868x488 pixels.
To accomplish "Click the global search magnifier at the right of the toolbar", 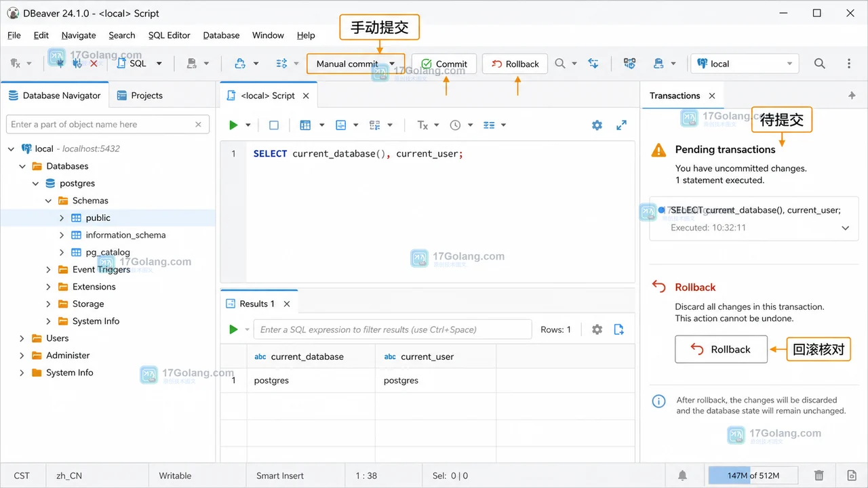I will pyautogui.click(x=820, y=64).
